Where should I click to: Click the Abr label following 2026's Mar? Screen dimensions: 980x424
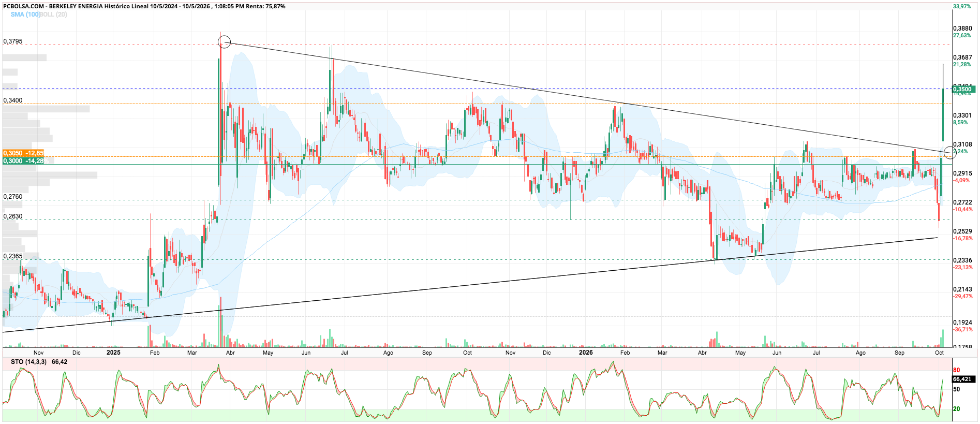click(x=702, y=353)
